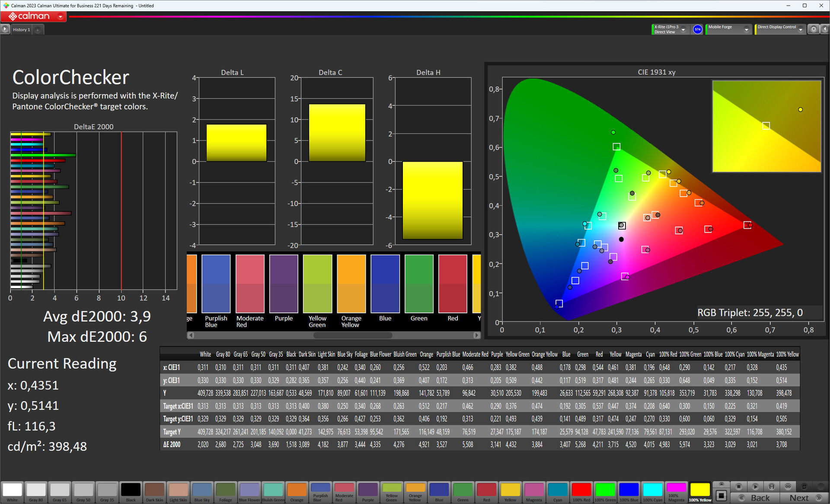Open the X-Rite i1Pro 3 meter dropdown
This screenshot has width=830, height=504.
coord(683,29)
